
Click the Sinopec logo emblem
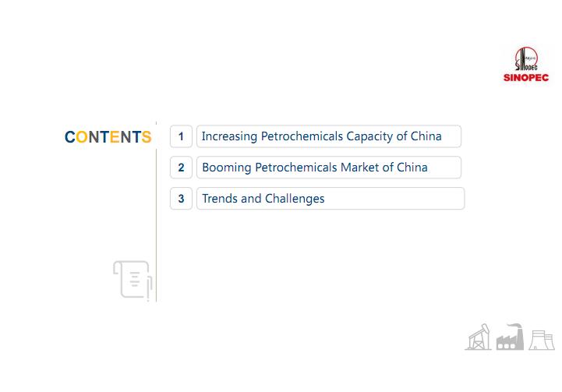526,59
